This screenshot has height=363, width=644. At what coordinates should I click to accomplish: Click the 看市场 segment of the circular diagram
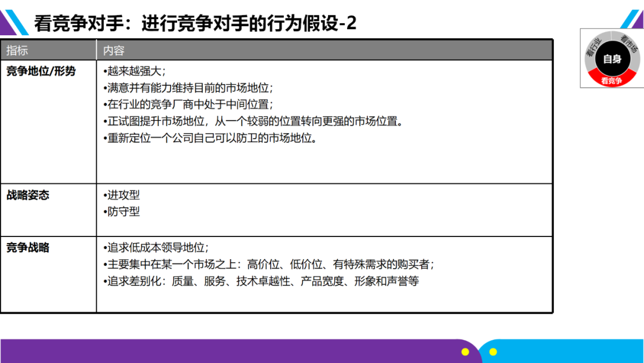tap(628, 45)
